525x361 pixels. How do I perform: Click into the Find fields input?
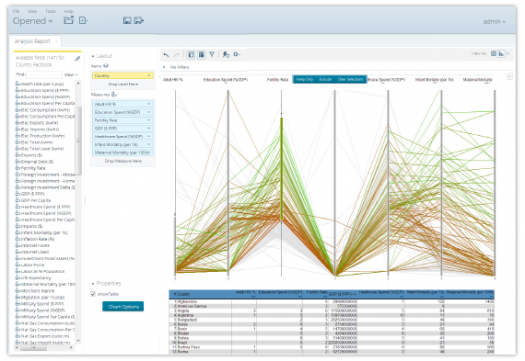coord(44,74)
